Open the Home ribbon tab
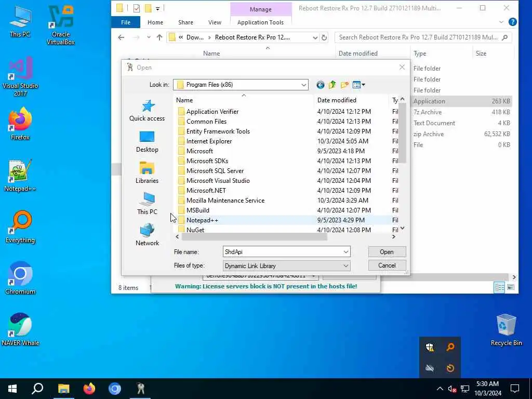Image resolution: width=532 pixels, height=399 pixels. click(155, 22)
